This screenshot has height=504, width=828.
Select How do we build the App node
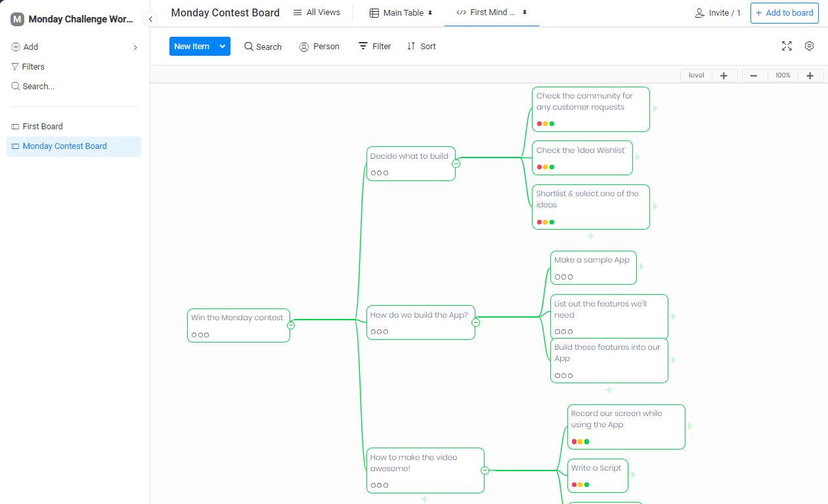(420, 322)
